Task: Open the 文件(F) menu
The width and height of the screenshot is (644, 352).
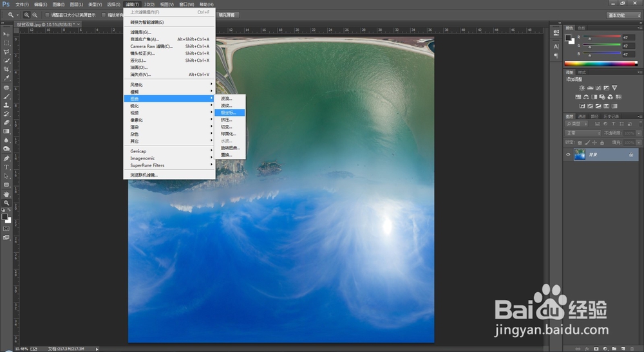Action: pyautogui.click(x=22, y=4)
